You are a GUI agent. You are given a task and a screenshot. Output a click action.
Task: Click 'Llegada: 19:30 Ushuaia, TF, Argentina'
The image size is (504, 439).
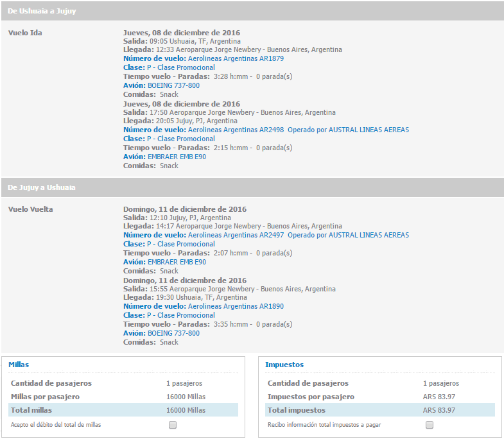185,297
